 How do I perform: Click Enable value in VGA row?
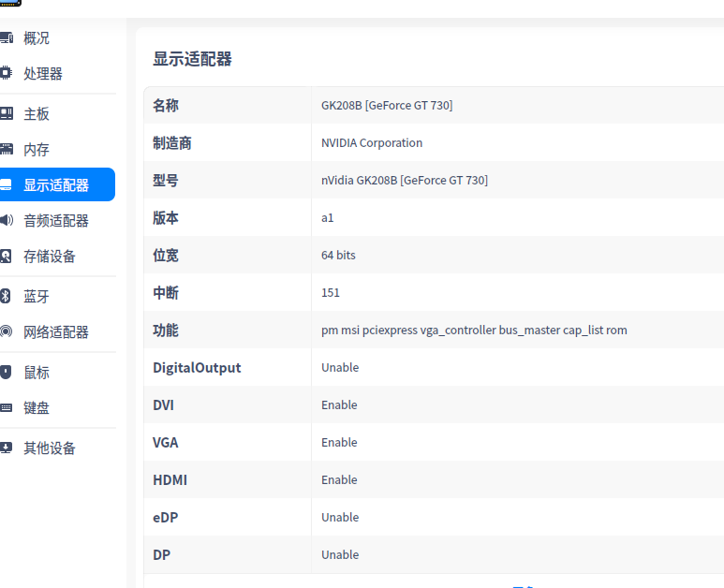point(339,442)
